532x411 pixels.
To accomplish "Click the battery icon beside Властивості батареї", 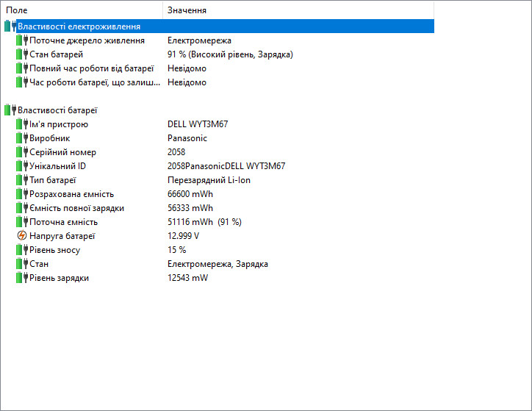I will click(x=10, y=110).
